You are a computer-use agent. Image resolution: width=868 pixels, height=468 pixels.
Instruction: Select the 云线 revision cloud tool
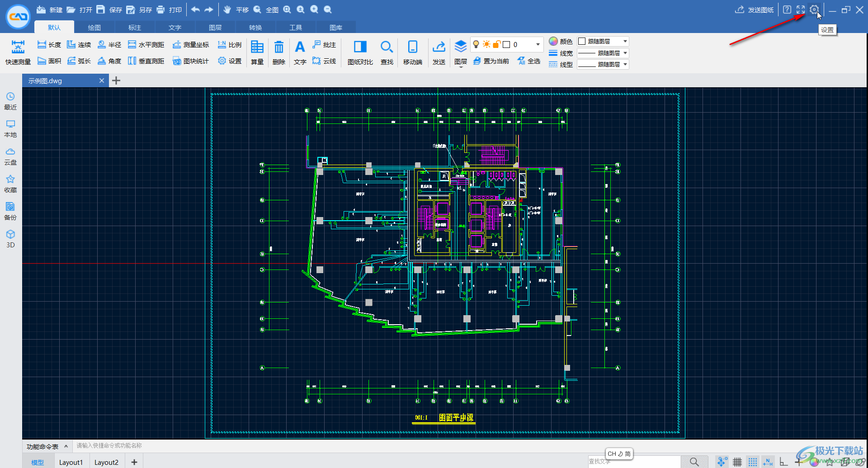324,61
